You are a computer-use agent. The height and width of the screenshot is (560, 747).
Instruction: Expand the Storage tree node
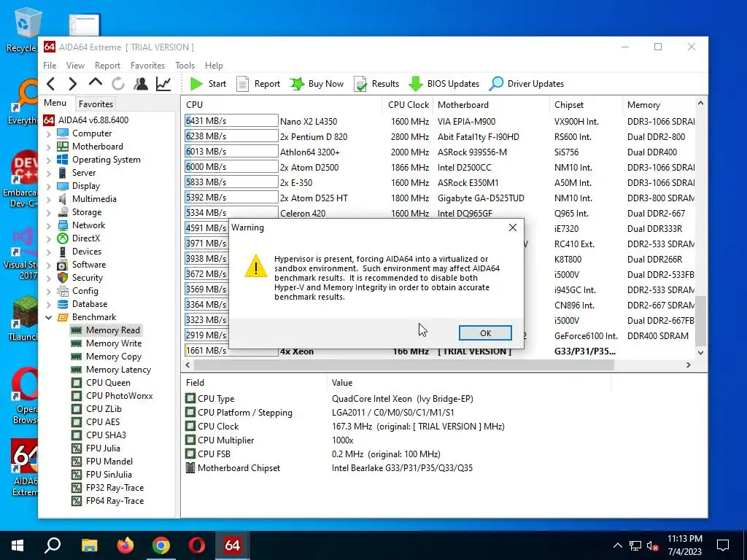[48, 213]
